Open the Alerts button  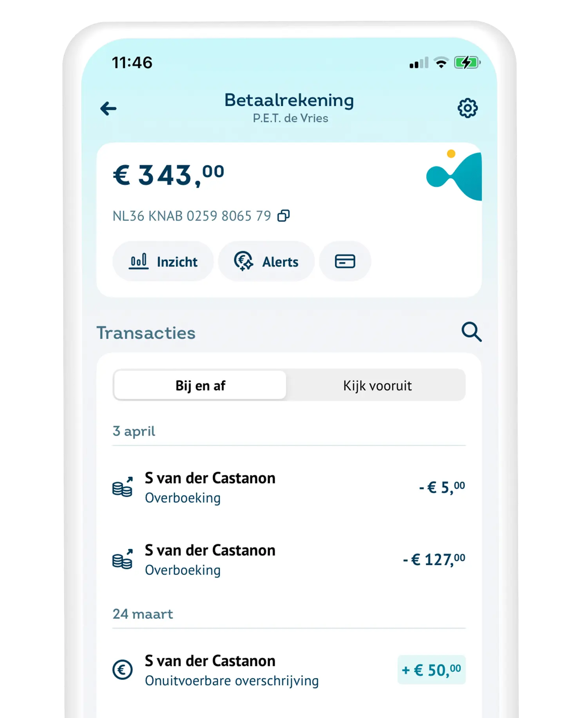point(266,261)
